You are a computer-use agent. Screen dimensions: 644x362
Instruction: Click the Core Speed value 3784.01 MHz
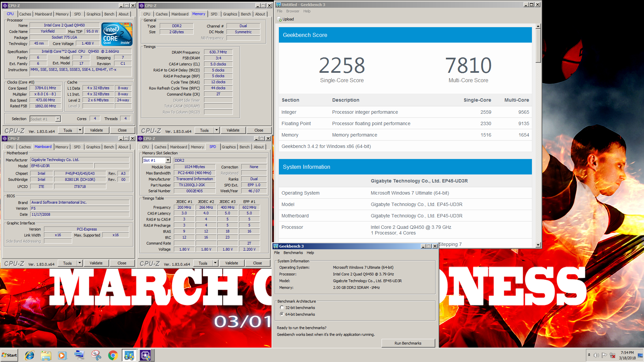tap(45, 88)
